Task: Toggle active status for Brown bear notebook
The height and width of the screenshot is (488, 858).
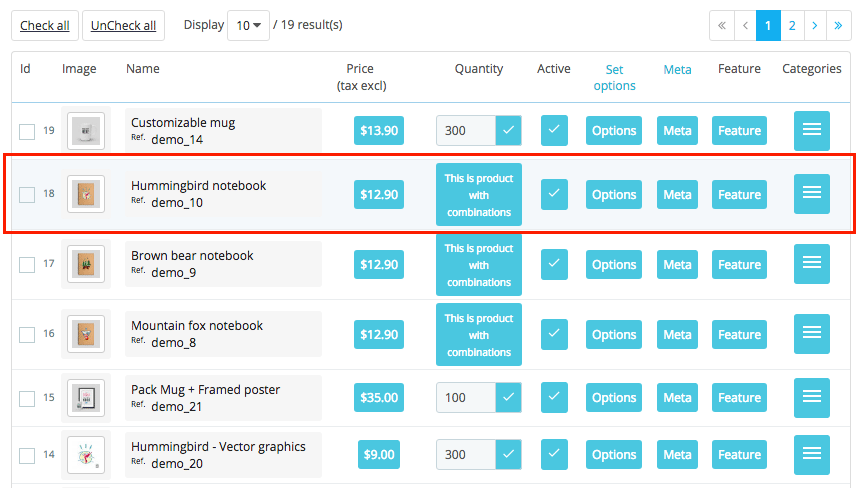Action: 554,264
